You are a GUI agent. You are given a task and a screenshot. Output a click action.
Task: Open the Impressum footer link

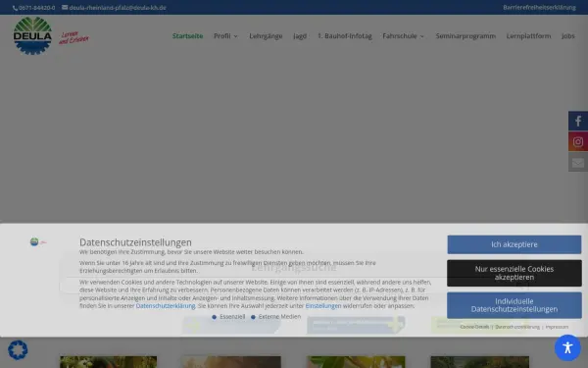(557, 327)
